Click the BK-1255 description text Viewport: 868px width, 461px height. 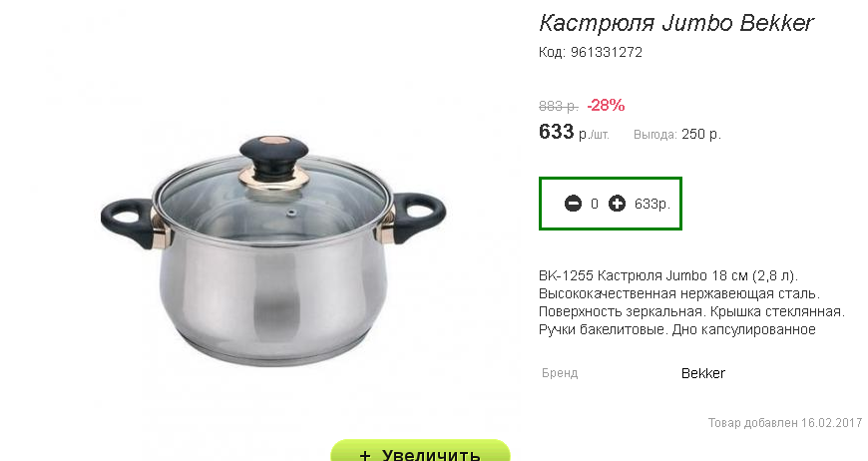click(x=691, y=302)
